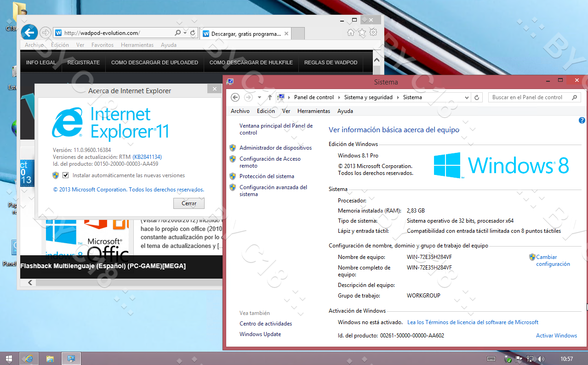Open Herramientas menu in Internet Explorer

coord(137,45)
